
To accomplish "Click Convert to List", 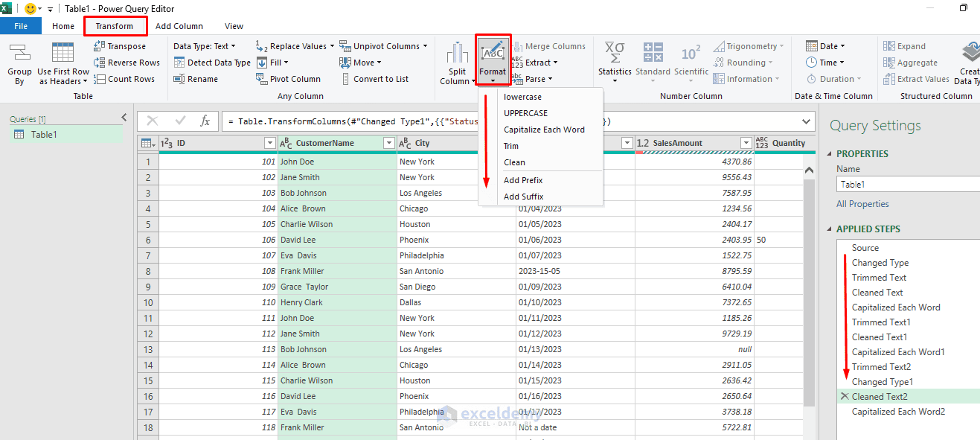I will 374,79.
